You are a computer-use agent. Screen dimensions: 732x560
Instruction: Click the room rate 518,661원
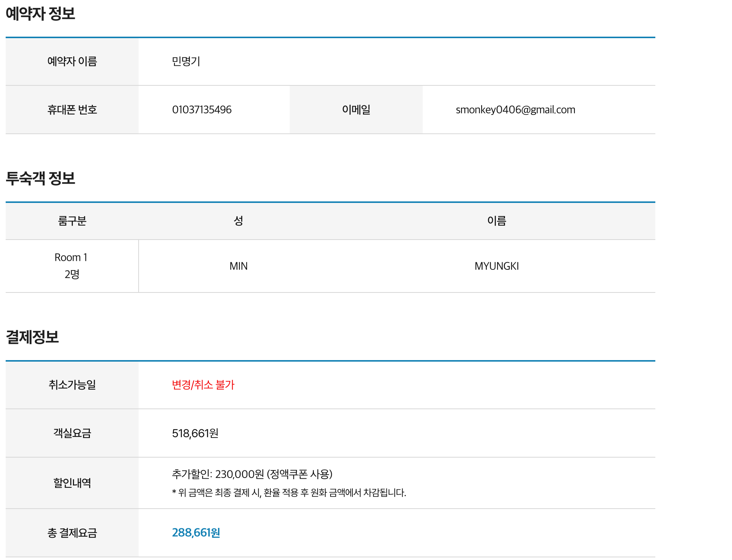pyautogui.click(x=196, y=433)
